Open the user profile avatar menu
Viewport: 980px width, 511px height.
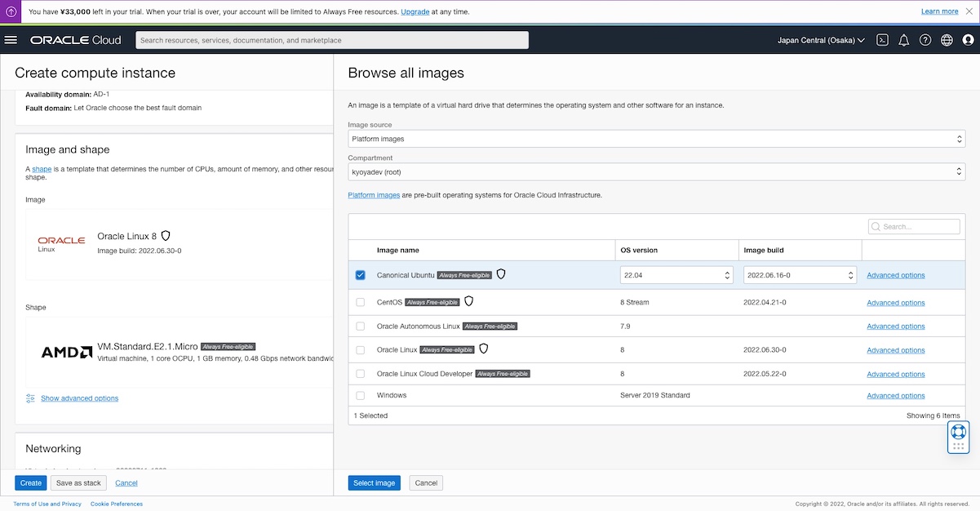[968, 40]
